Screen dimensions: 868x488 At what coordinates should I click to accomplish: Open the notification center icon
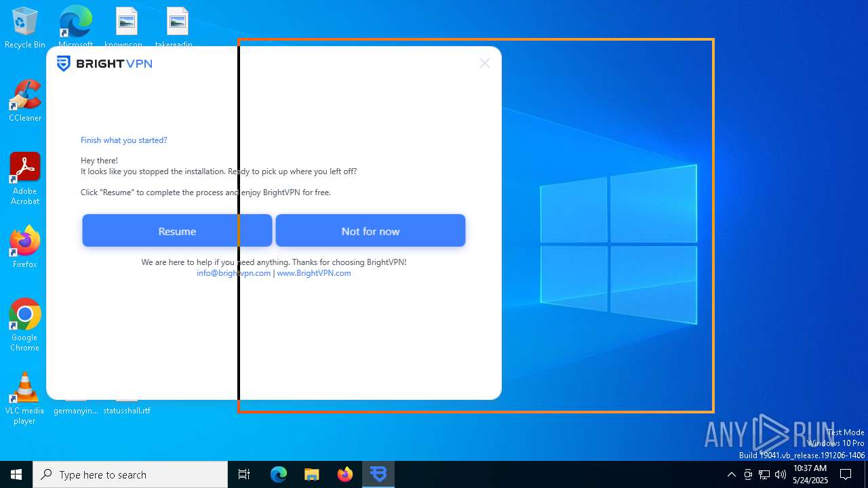(846, 474)
